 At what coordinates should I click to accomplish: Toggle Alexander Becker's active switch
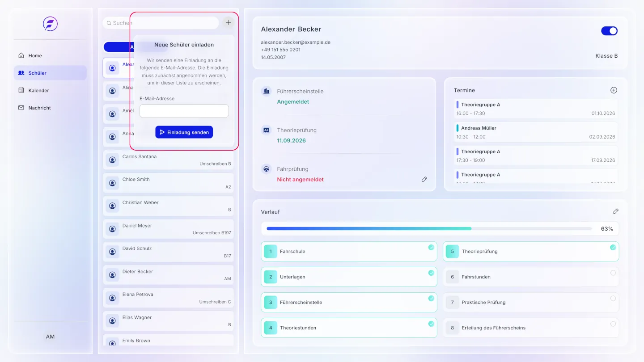(609, 31)
